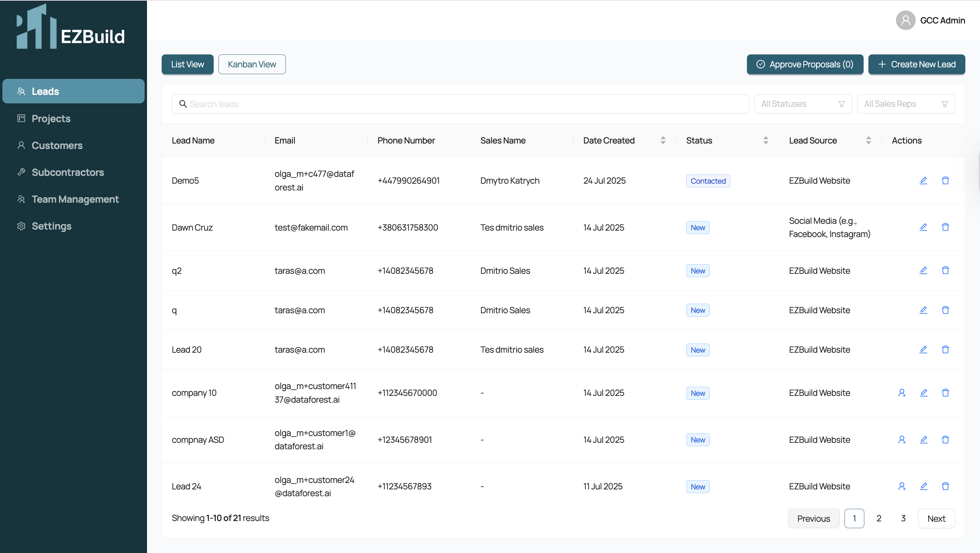Click the Search leads field
The image size is (980, 553).
click(x=460, y=104)
